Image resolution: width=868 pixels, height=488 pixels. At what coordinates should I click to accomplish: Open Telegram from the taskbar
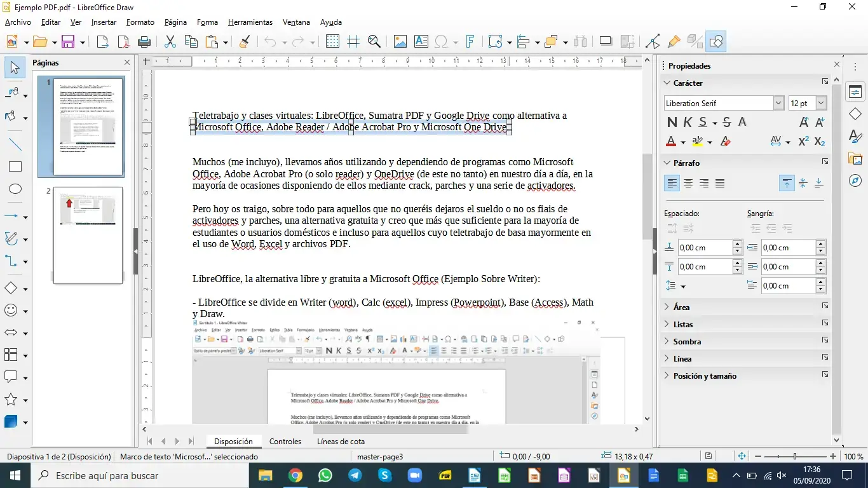(355, 475)
